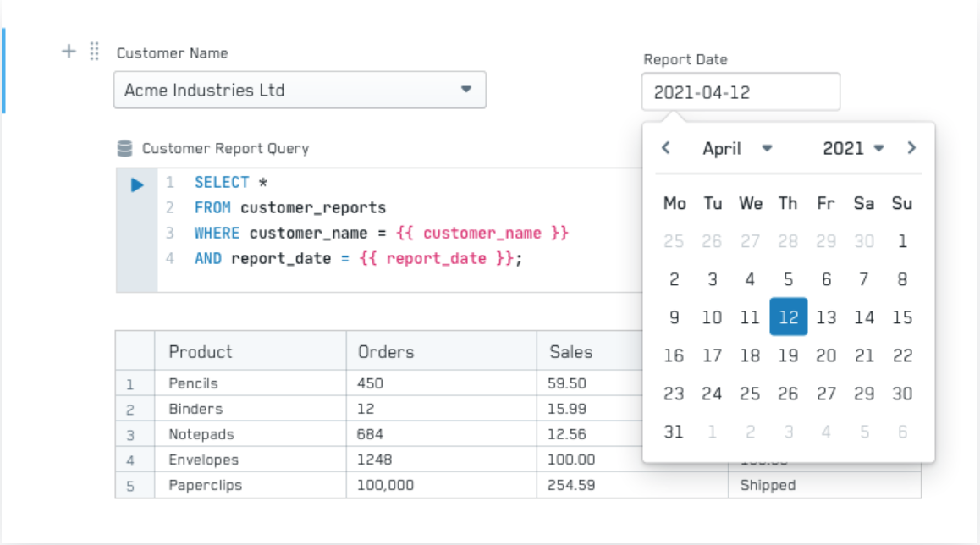
Task: Go to the next month in calendar
Action: (x=911, y=148)
